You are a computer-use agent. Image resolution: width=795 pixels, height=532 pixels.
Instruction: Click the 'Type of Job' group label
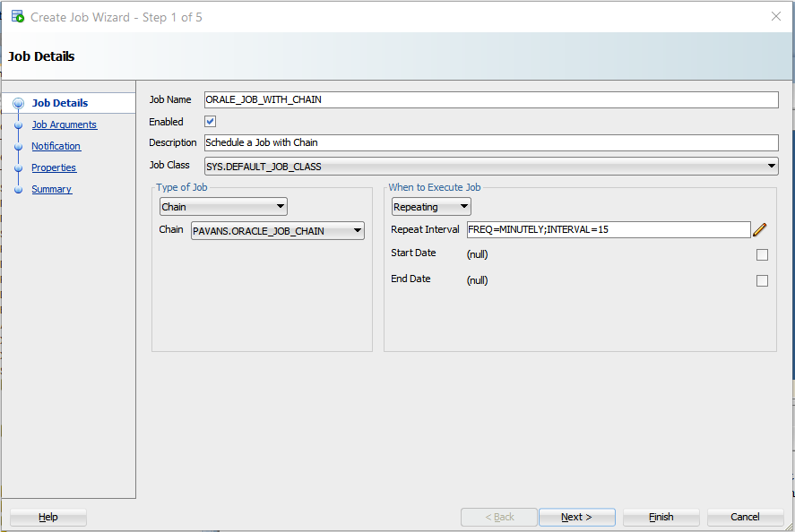(x=182, y=187)
